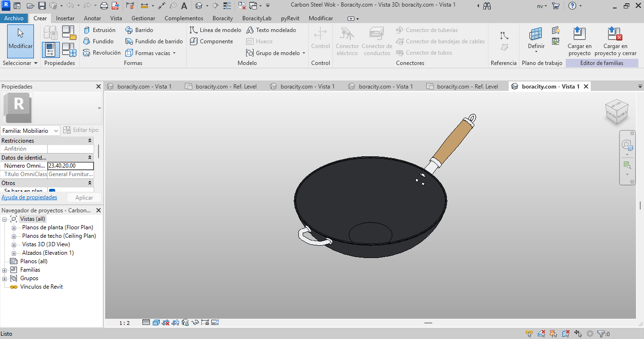Expand Planos de planta (Floor Plan)
644x339 pixels.
click(14, 227)
